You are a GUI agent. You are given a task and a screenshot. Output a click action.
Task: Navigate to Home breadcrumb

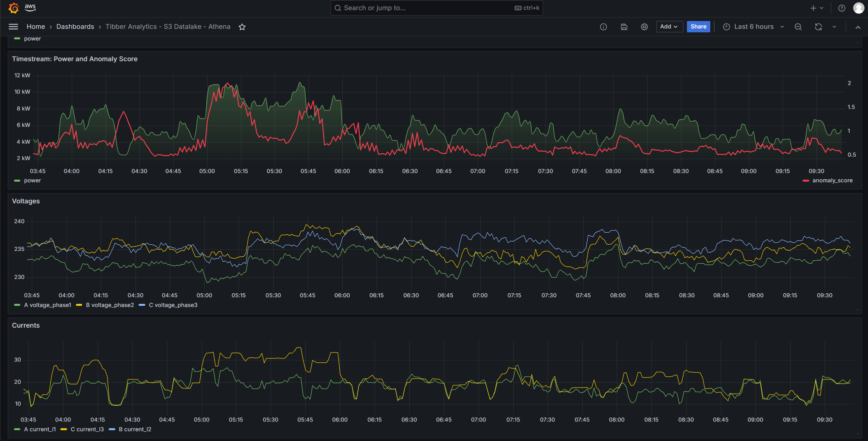click(x=36, y=26)
